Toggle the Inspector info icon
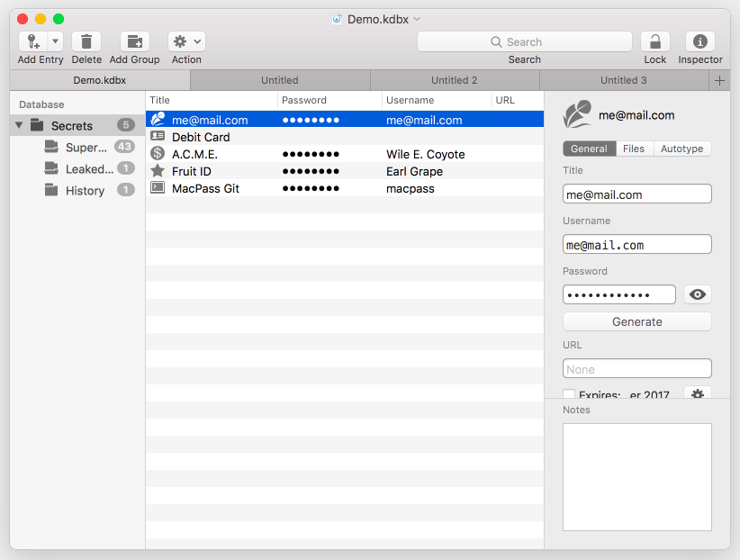The width and height of the screenshot is (740, 560). [x=699, y=41]
